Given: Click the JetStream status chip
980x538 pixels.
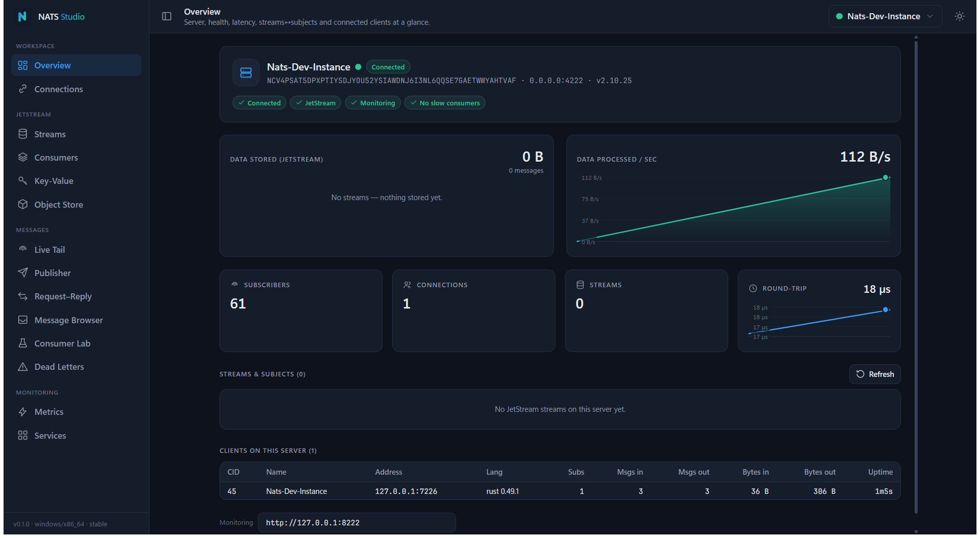Looking at the screenshot, I should point(315,103).
